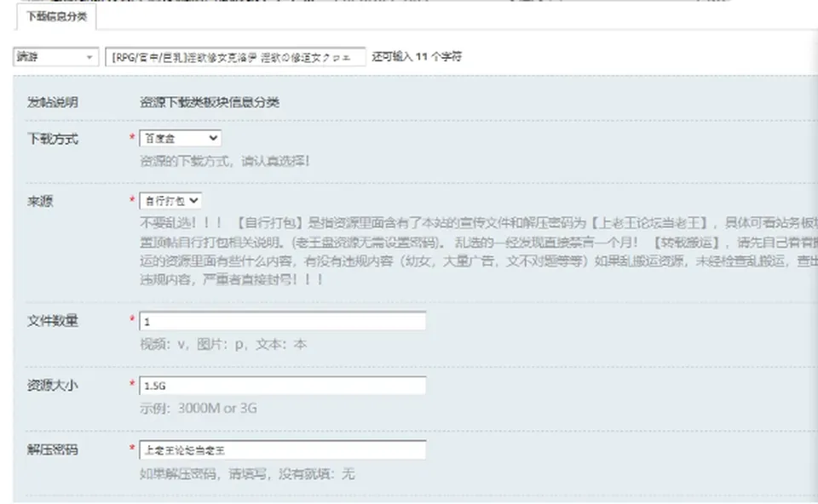Click the hint 视频：v，图片：p，文本：本
The image size is (818, 504).
223,345
